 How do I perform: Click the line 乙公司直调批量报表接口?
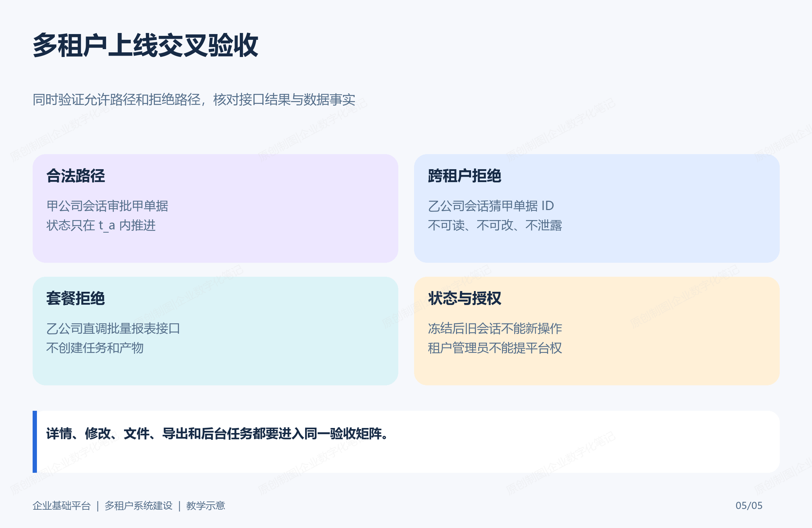(x=113, y=328)
